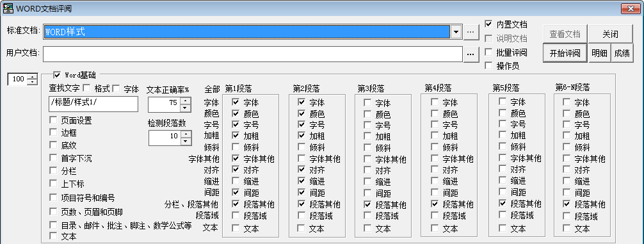The height and width of the screenshot is (244, 644).
Task: Increase the 100 score spinner
Action: click(31, 76)
